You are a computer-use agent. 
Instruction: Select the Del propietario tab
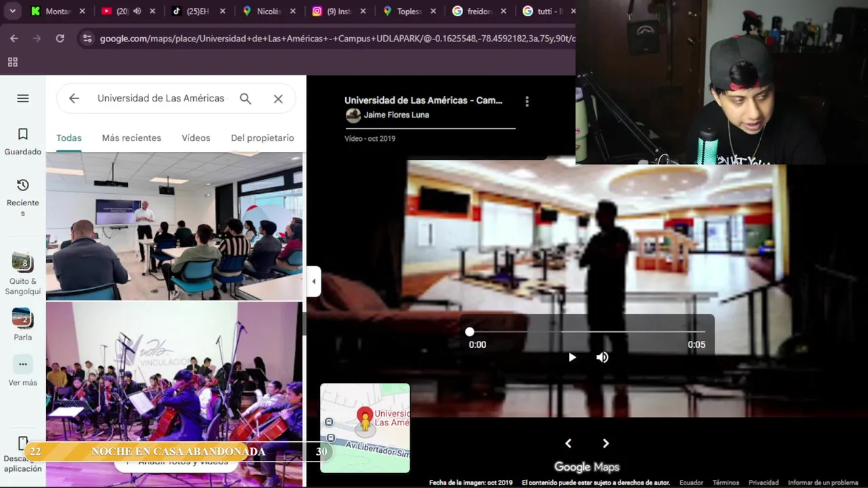(262, 138)
